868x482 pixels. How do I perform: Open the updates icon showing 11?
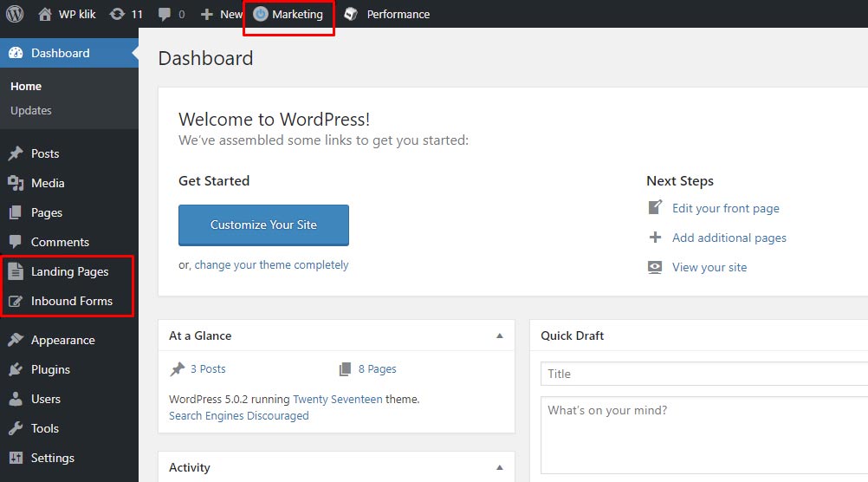pyautogui.click(x=117, y=14)
